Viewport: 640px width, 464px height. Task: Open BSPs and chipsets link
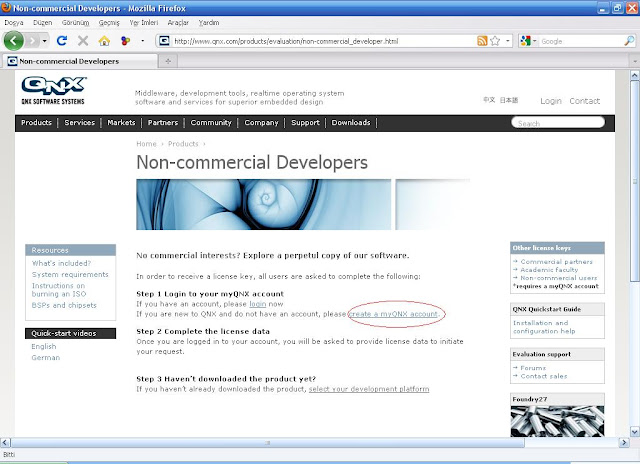point(64,305)
